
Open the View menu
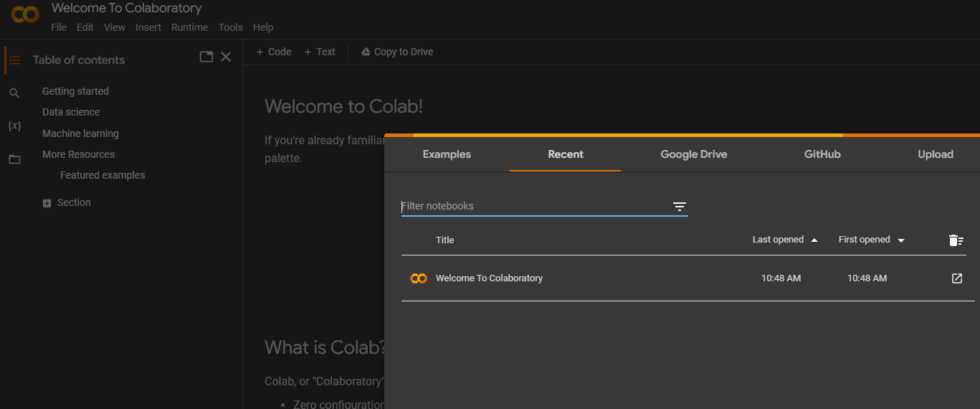pyautogui.click(x=115, y=27)
